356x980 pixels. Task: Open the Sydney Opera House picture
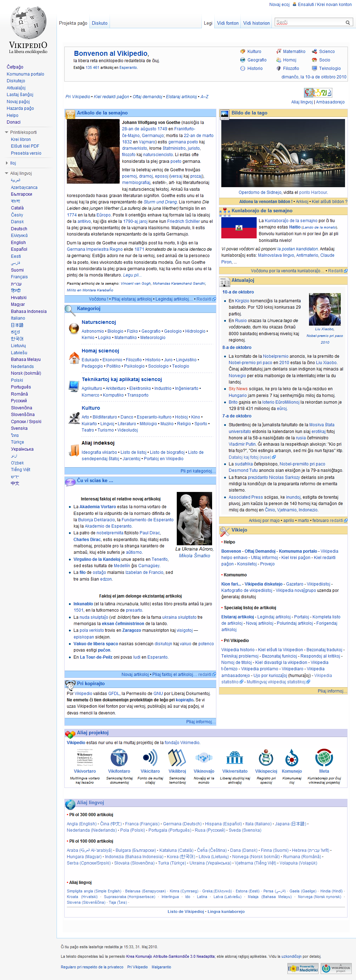click(283, 153)
